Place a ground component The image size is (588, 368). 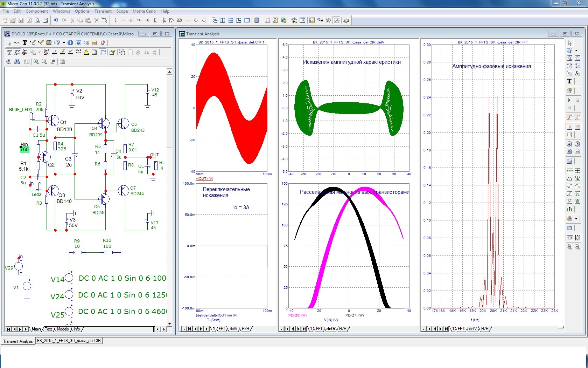tap(115, 20)
